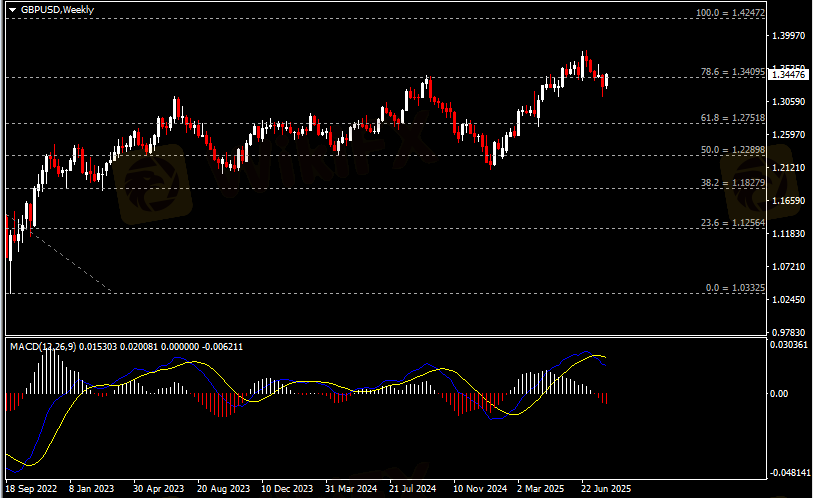Image resolution: width=814 pixels, height=498 pixels.
Task: Click the 22 Jun 2025 date label
Action: click(606, 489)
